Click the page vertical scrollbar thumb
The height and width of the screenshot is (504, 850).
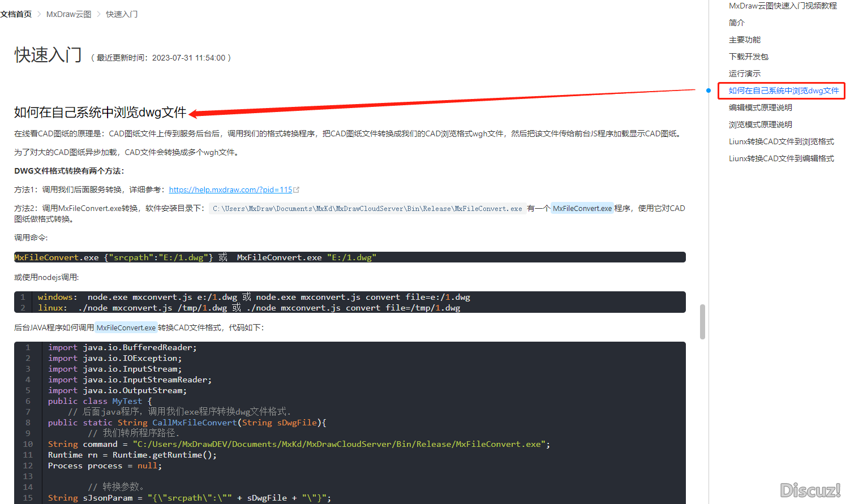point(702,321)
